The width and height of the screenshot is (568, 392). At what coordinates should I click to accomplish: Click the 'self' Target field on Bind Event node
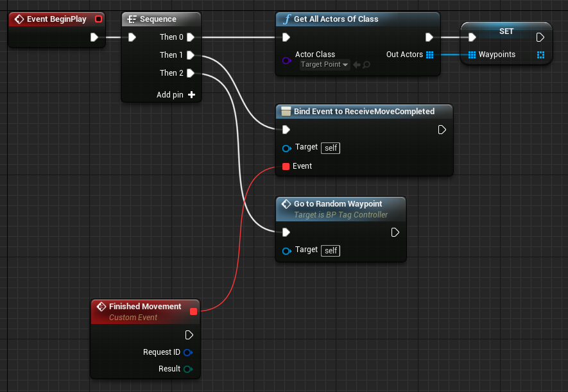(x=331, y=148)
